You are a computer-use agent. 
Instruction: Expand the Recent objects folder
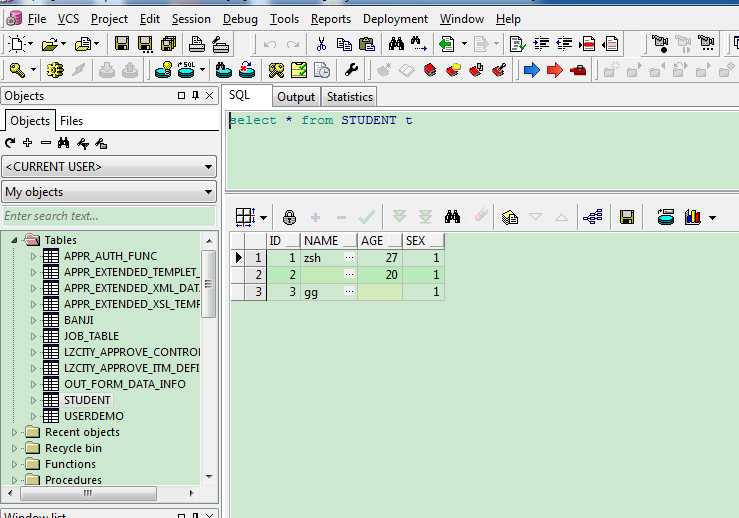pos(14,432)
